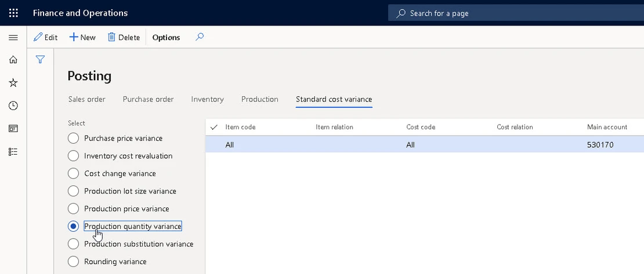Select Production substitution variance option
The width and height of the screenshot is (644, 274).
click(x=73, y=244)
